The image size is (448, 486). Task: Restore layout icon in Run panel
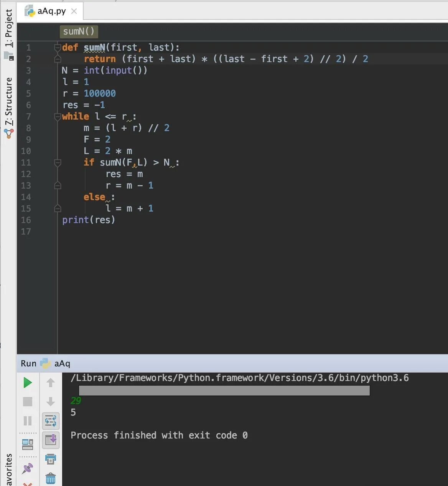click(x=28, y=445)
